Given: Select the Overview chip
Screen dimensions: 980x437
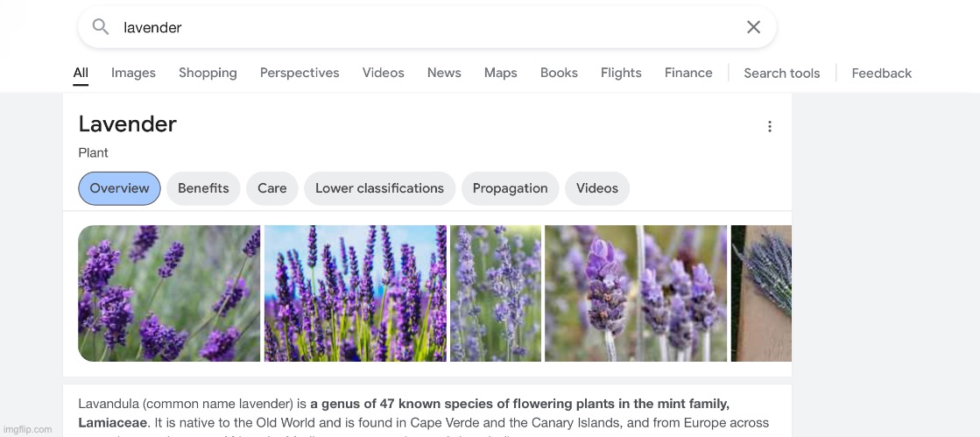Looking at the screenshot, I should pyautogui.click(x=119, y=188).
